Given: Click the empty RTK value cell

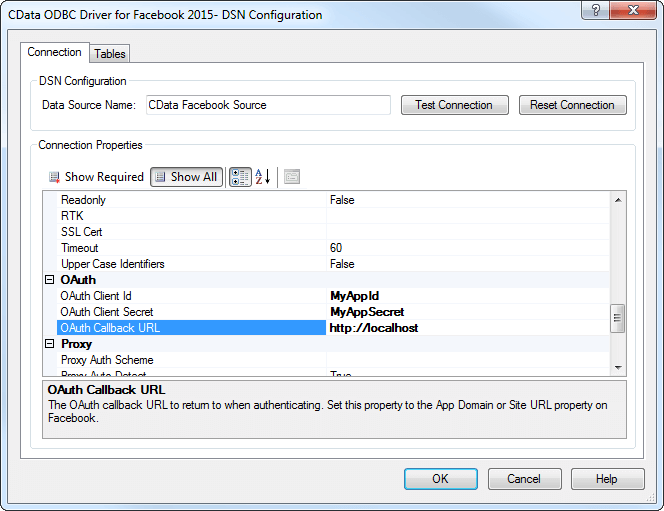Looking at the screenshot, I should [468, 216].
